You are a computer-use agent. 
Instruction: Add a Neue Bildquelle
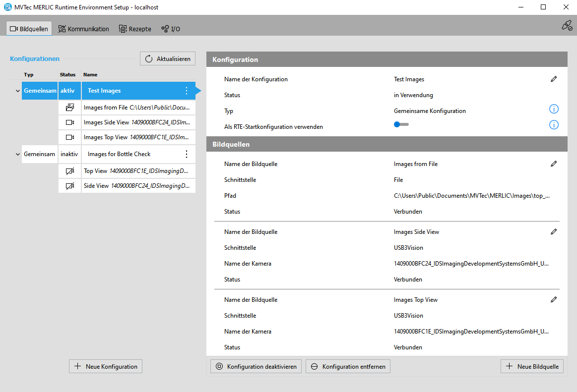532,367
